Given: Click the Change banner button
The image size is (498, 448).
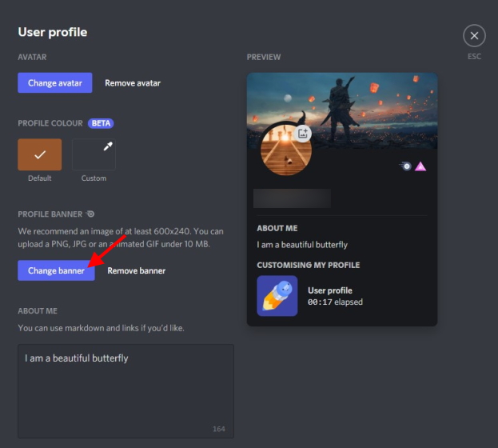Looking at the screenshot, I should click(56, 270).
